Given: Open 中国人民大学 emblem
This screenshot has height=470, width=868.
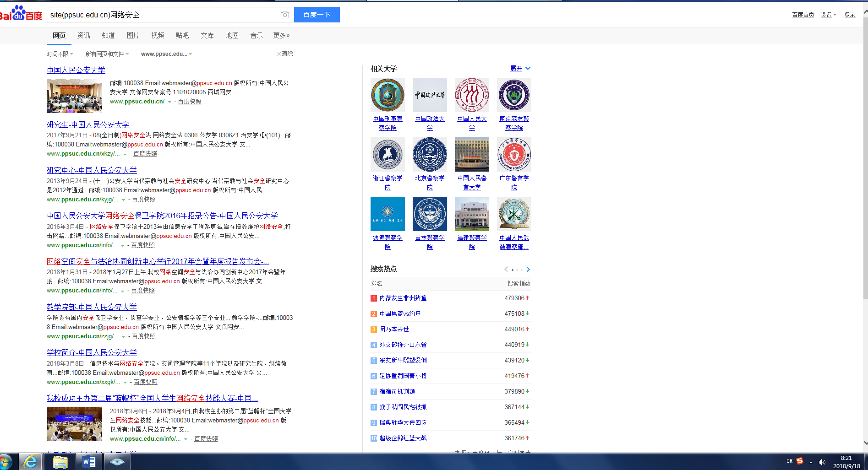Looking at the screenshot, I should [x=472, y=95].
